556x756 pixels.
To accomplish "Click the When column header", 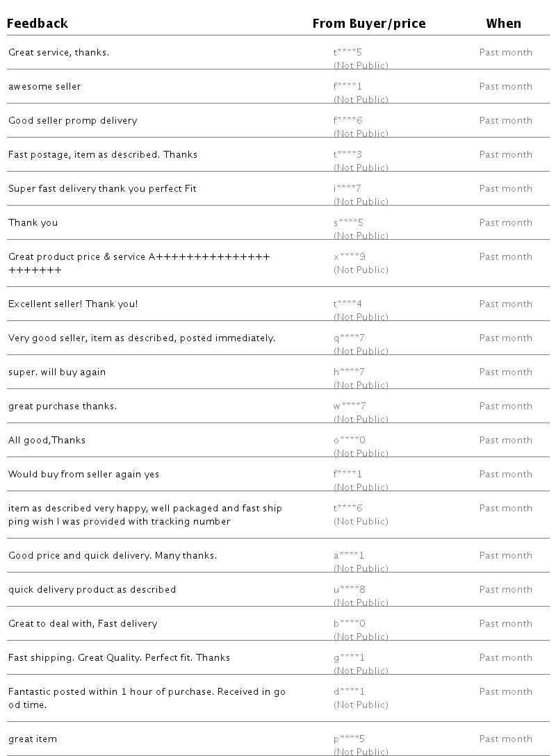I will [x=503, y=24].
